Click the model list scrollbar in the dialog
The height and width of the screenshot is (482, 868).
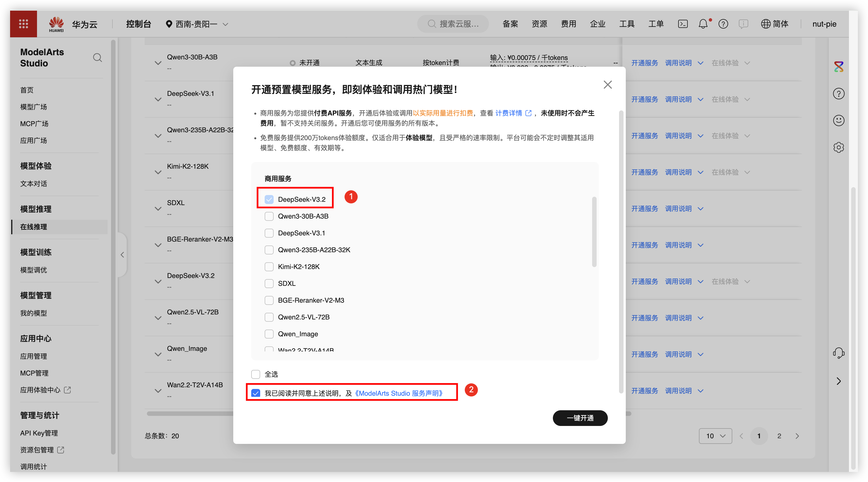point(594,232)
